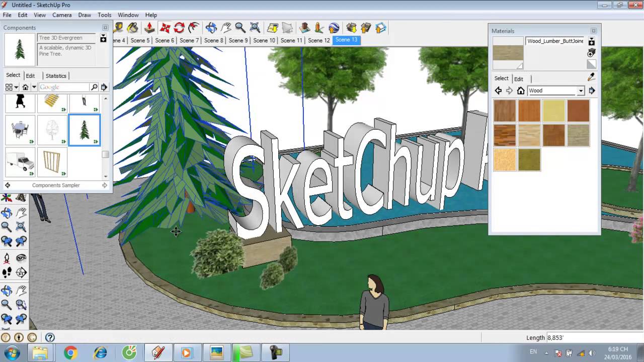
Task: Click the Share Model upload-arrow icon
Action: coord(366,28)
